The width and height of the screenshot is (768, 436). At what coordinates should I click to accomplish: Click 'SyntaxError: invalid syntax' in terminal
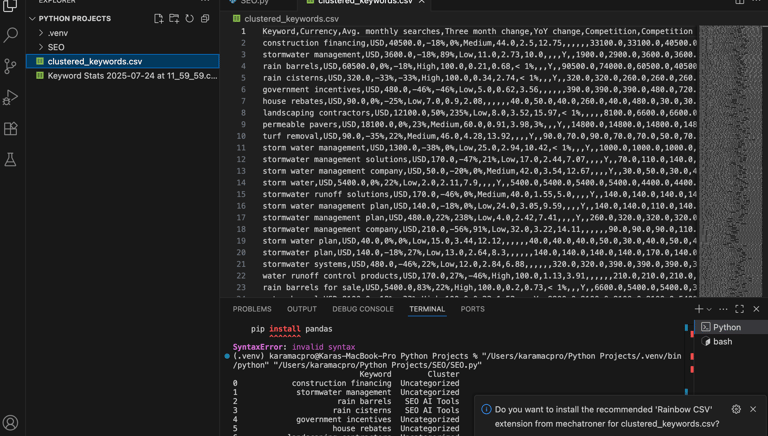tap(294, 347)
